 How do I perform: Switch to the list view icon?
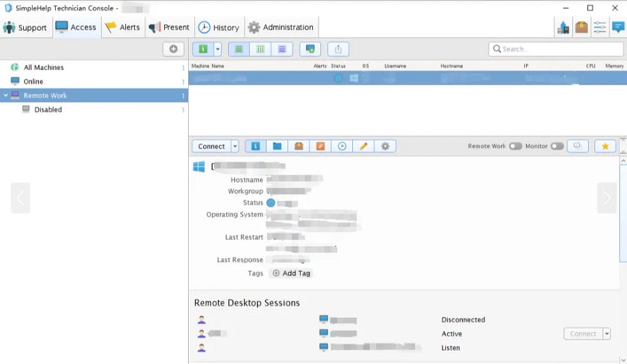coord(239,49)
